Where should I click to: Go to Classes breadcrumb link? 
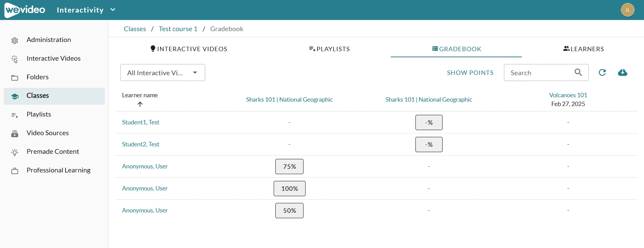point(135,29)
